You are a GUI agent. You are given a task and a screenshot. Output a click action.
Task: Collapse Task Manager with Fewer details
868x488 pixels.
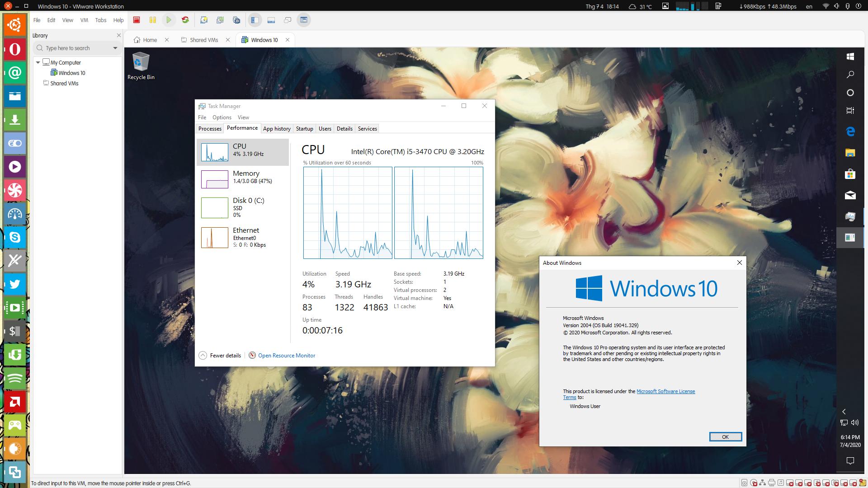(220, 356)
